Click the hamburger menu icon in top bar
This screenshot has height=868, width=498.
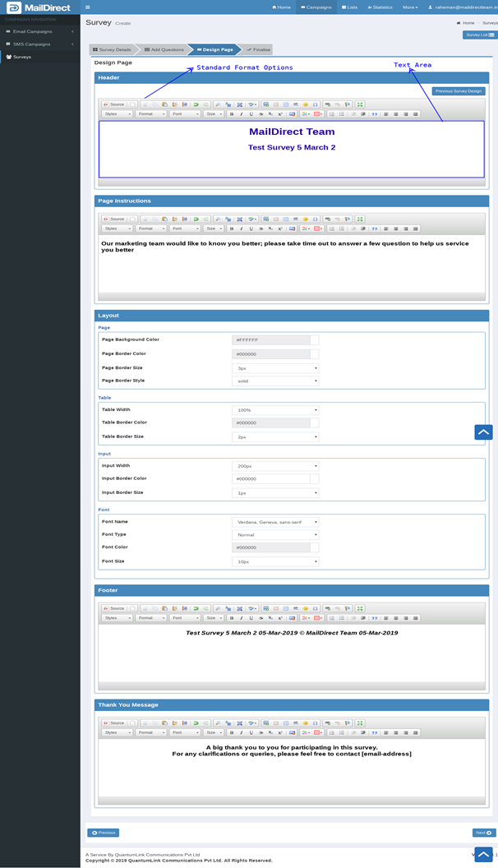pyautogui.click(x=88, y=7)
